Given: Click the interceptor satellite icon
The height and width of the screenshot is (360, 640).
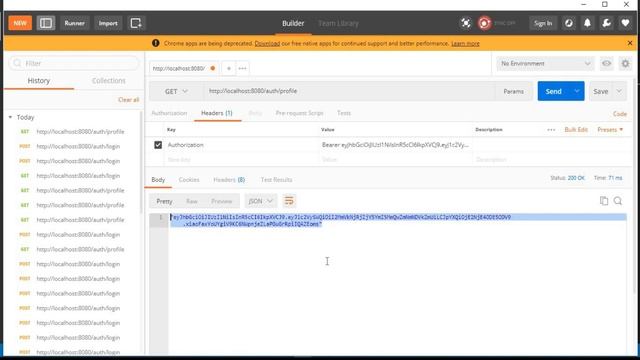Looking at the screenshot, I should coord(466,23).
